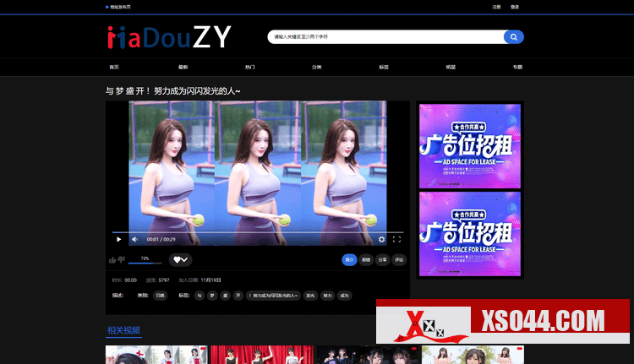Viewport: 634px width, 364px height.
Task: Click the 与 tag chip
Action: pyautogui.click(x=199, y=296)
